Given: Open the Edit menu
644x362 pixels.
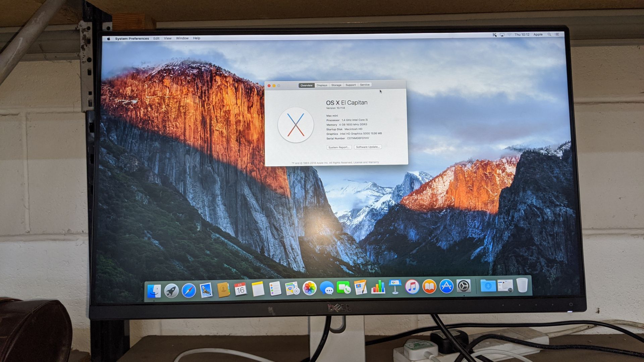Looking at the screenshot, I should coord(157,38).
